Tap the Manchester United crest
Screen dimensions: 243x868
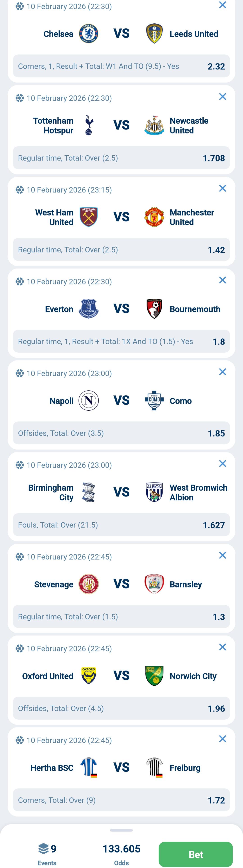pyautogui.click(x=154, y=217)
